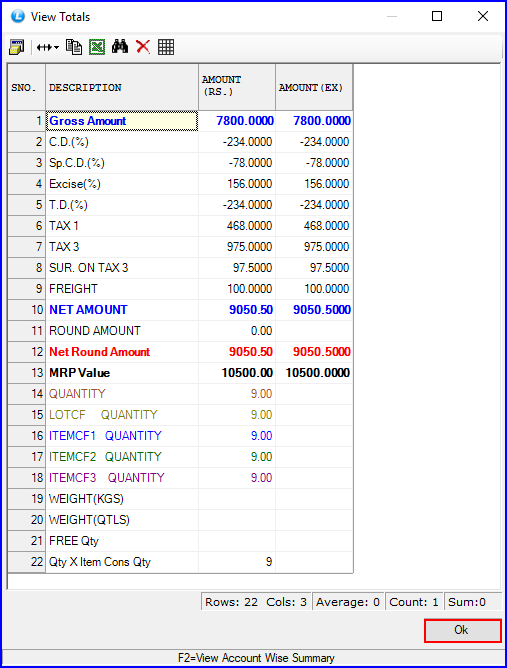Click the LucidApp icon in title bar
Image resolution: width=507 pixels, height=668 pixels.
[18, 16]
